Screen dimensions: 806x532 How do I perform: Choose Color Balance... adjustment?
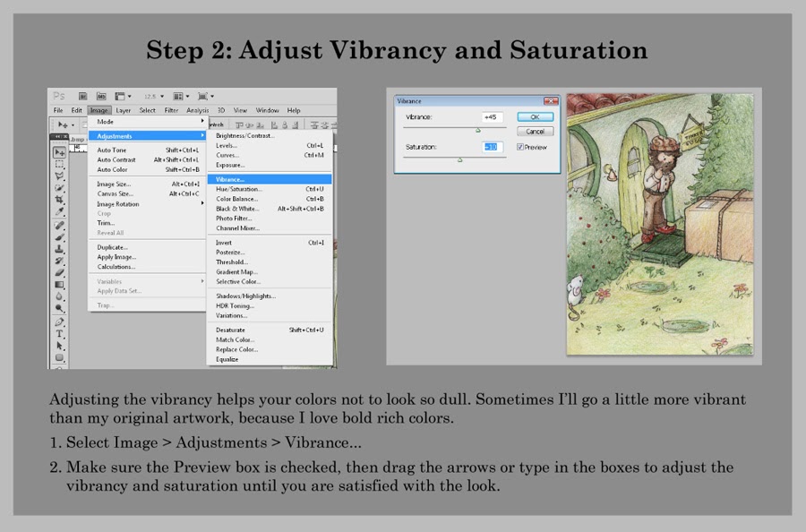[270, 199]
